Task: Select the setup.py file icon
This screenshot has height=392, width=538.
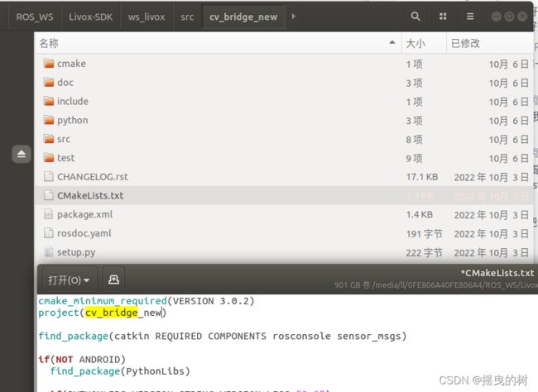Action: [x=49, y=252]
